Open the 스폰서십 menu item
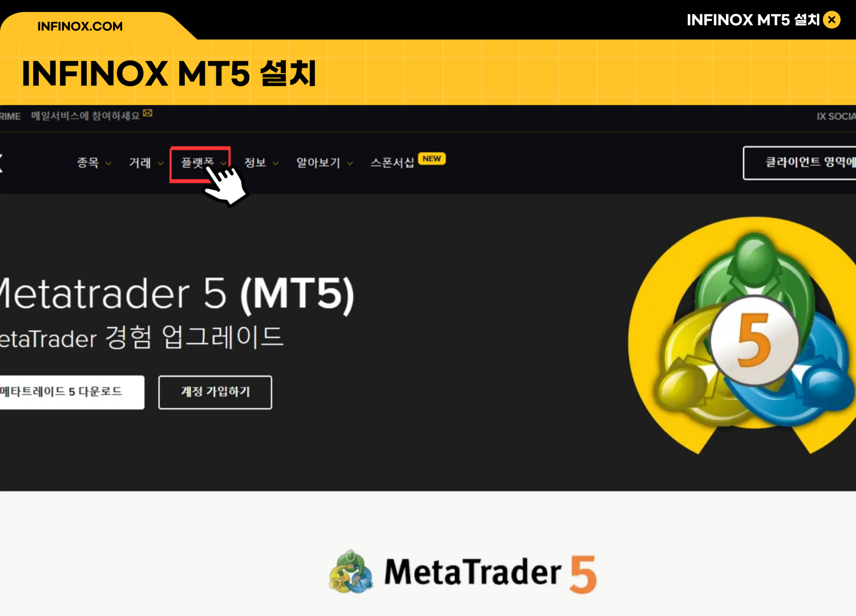 tap(392, 163)
